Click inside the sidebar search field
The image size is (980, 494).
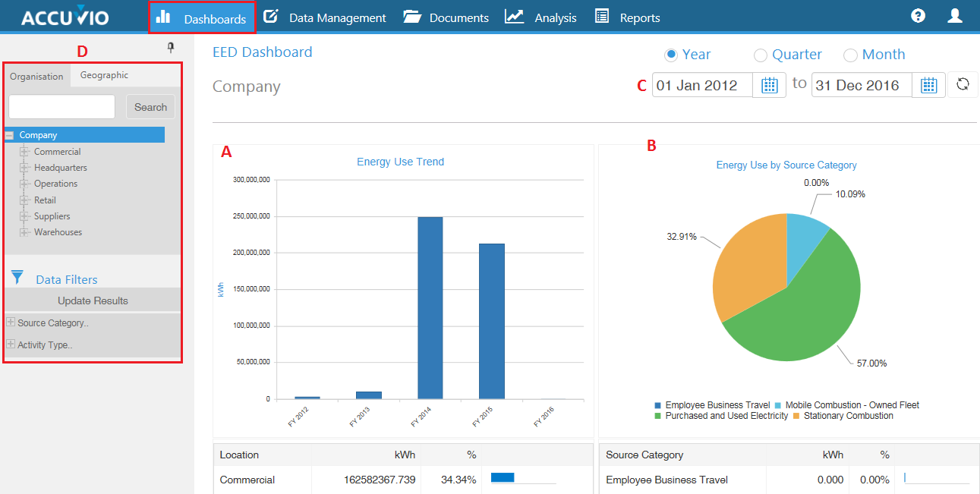pyautogui.click(x=61, y=106)
